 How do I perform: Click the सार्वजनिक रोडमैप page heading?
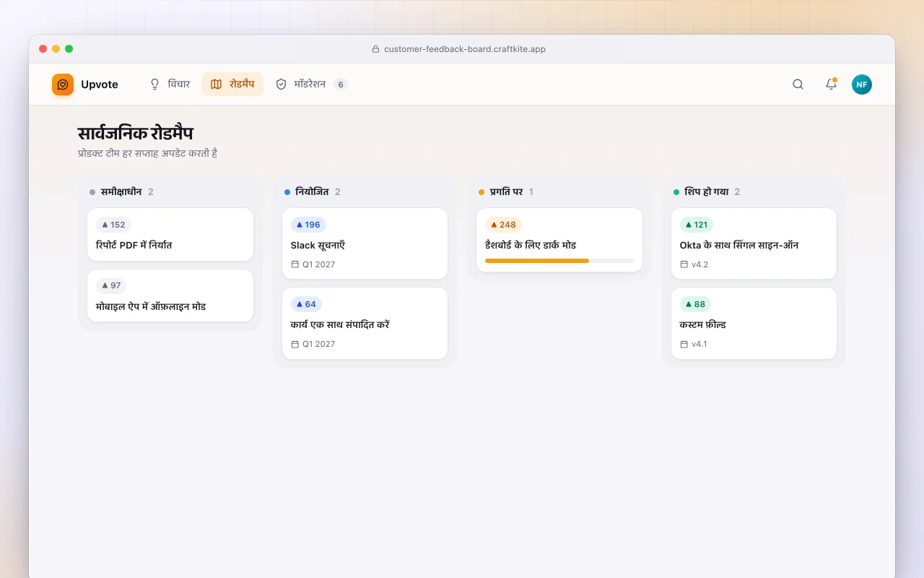point(135,134)
